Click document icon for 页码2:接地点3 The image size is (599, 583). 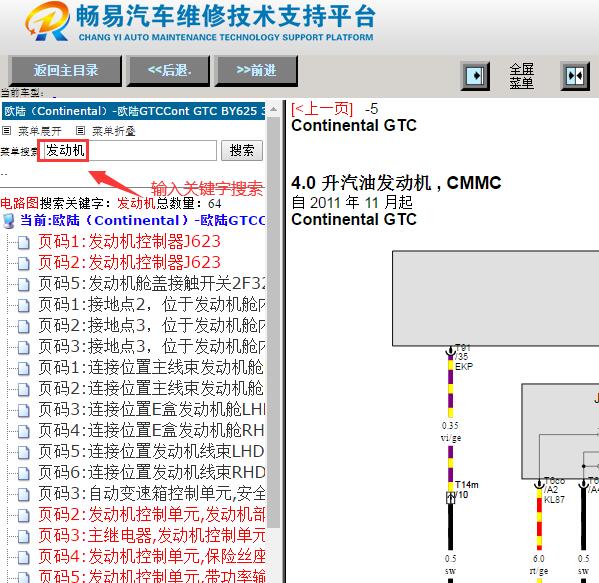coord(24,327)
